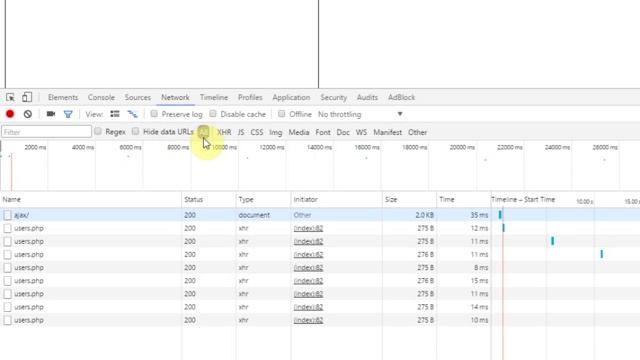Viewport: 640px width, 360px height.
Task: Enable the Preserve log checkbox
Action: click(154, 113)
